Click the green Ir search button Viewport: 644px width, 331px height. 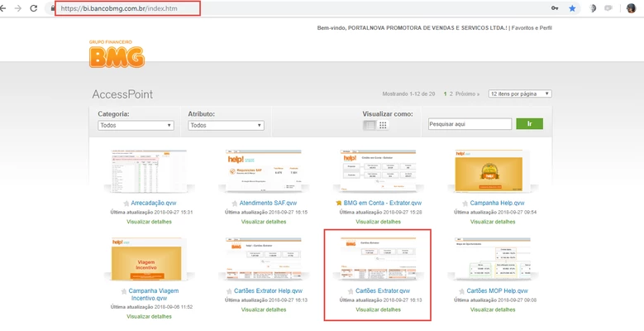tap(529, 124)
